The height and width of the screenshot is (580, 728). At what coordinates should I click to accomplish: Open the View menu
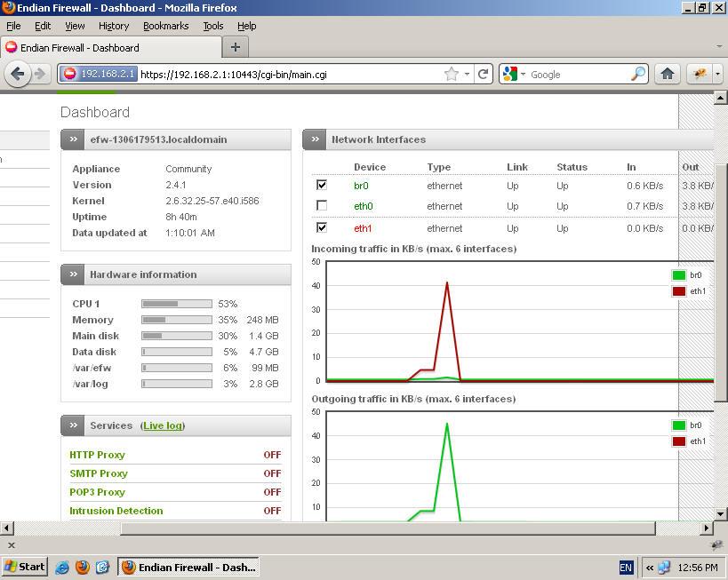tap(75, 26)
